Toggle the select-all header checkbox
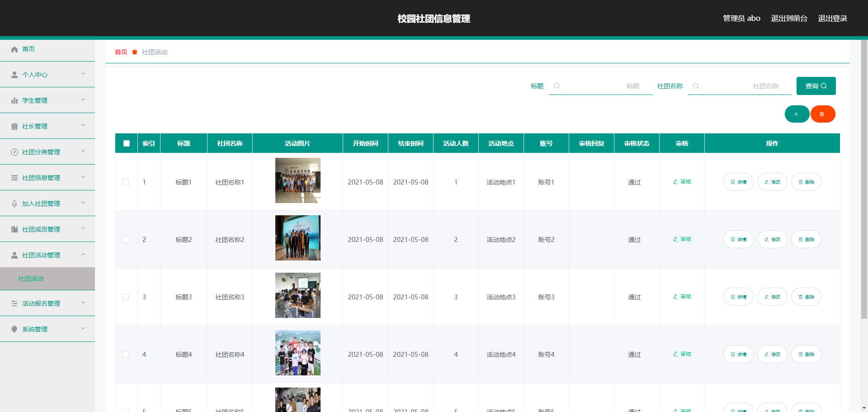868x412 pixels. coord(127,143)
